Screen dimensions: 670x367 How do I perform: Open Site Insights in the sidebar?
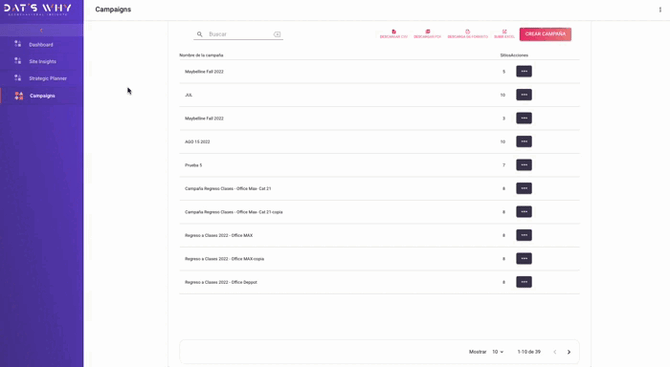point(41,61)
